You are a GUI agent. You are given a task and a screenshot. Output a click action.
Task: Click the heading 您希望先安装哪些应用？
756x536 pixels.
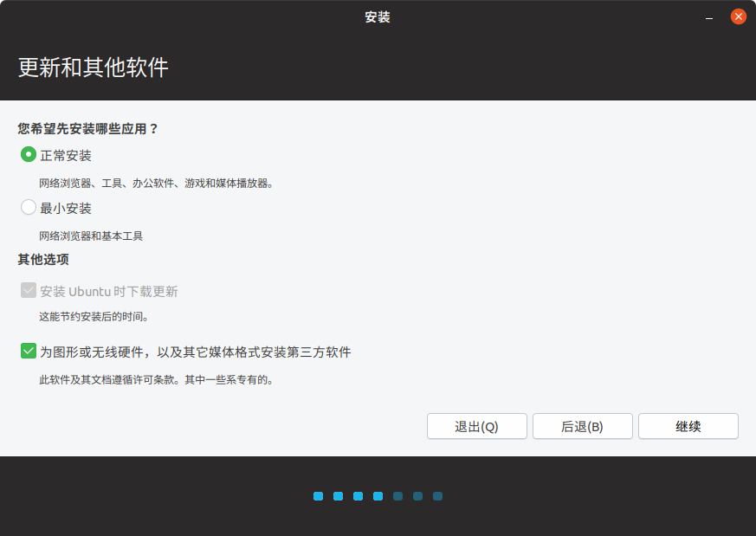coord(88,129)
